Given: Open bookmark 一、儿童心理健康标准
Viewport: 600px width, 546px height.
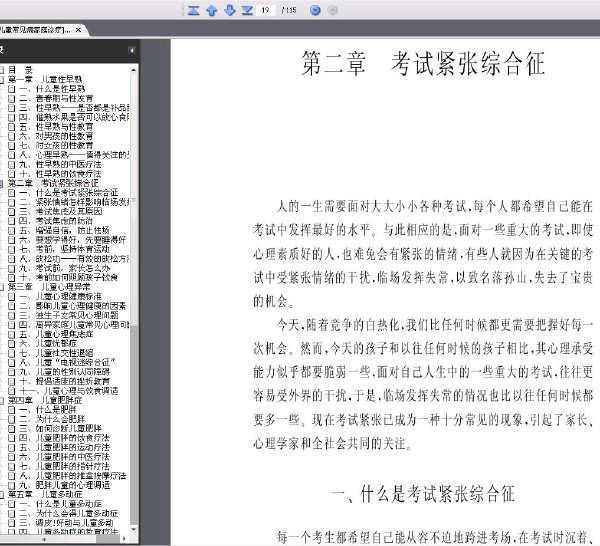Looking at the screenshot, I should coord(60,296).
